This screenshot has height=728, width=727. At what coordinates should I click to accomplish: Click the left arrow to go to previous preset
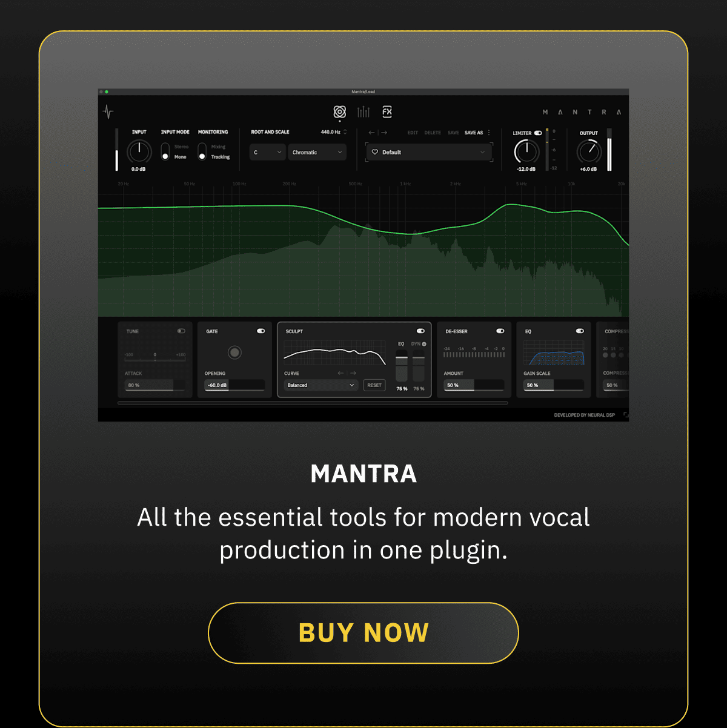click(371, 133)
